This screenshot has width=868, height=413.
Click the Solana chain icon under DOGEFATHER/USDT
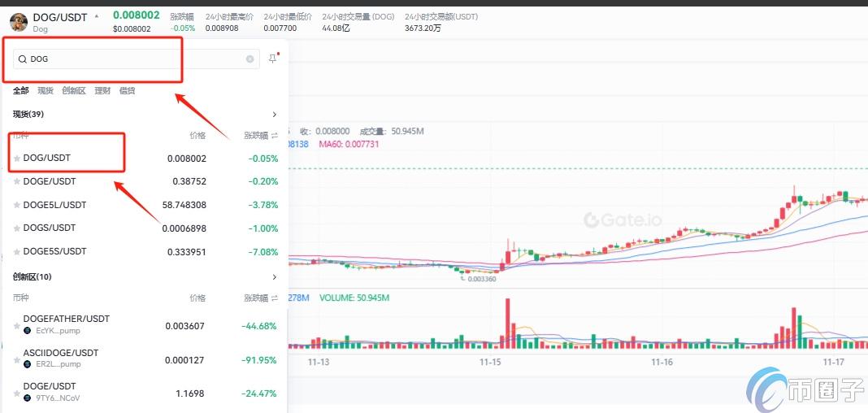[x=28, y=331]
